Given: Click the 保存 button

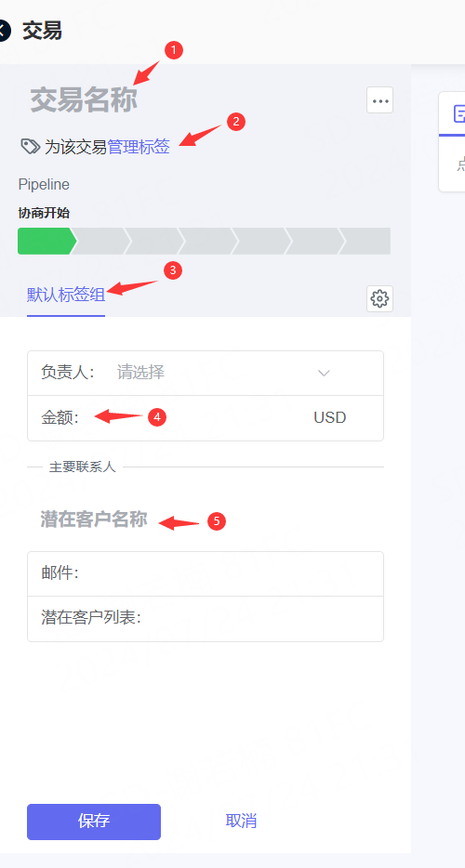Looking at the screenshot, I should [x=94, y=822].
